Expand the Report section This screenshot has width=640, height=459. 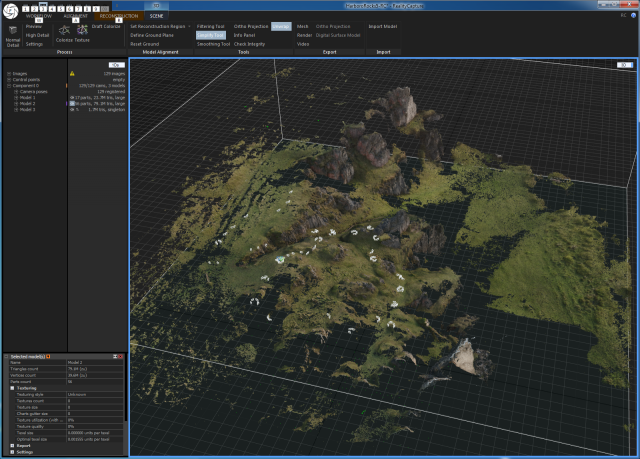click(x=13, y=445)
